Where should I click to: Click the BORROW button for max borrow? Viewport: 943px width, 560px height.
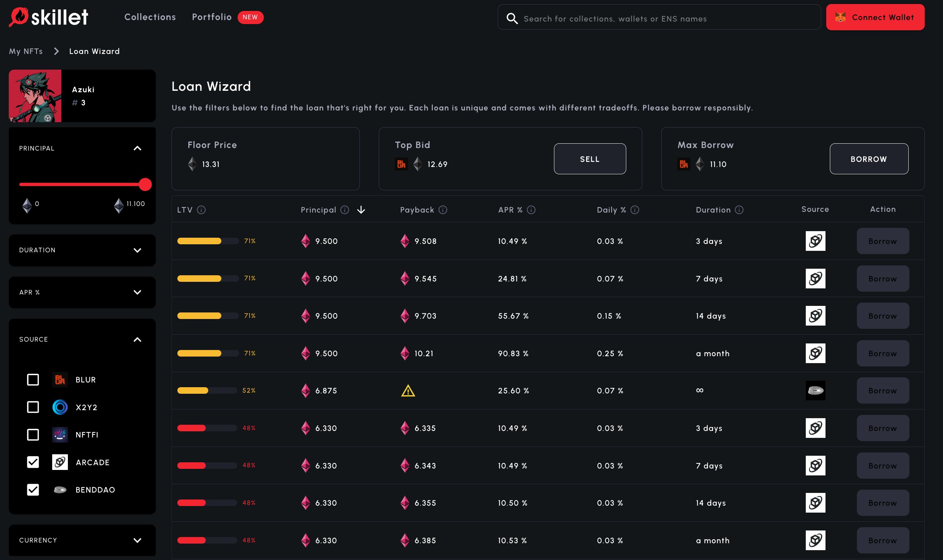[x=869, y=159]
